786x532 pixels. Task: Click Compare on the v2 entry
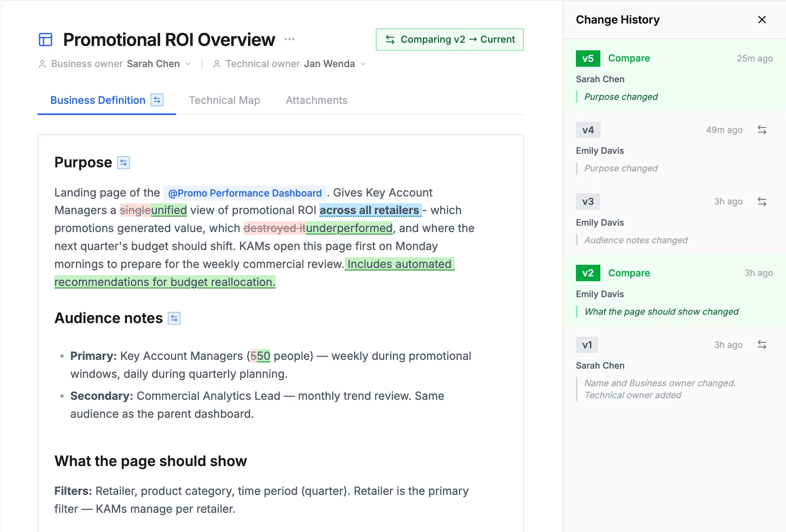click(629, 273)
